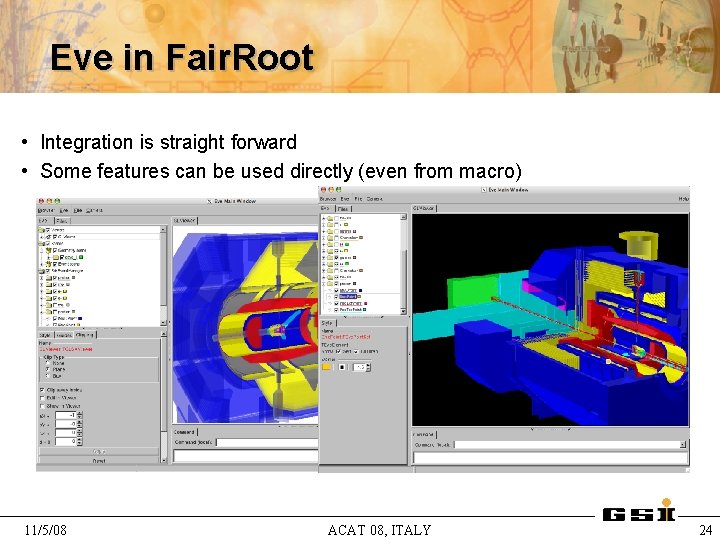
Task: Click the first clip-plane number field showing -1
Action: pos(66,415)
